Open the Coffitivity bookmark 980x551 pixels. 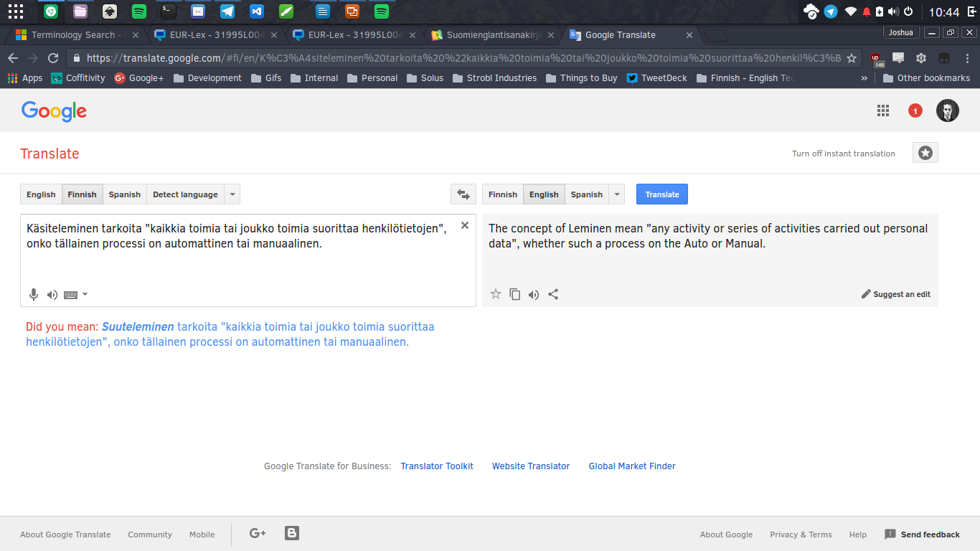[78, 78]
